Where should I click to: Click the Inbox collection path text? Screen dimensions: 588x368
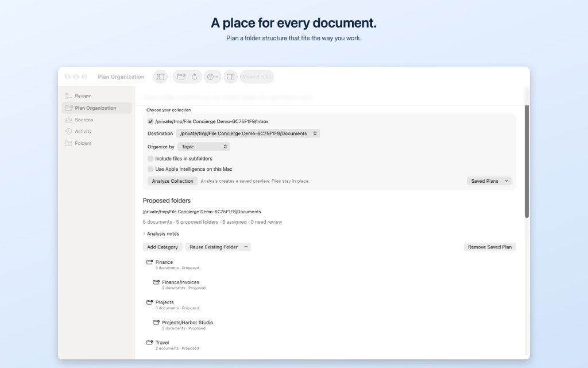(212, 121)
